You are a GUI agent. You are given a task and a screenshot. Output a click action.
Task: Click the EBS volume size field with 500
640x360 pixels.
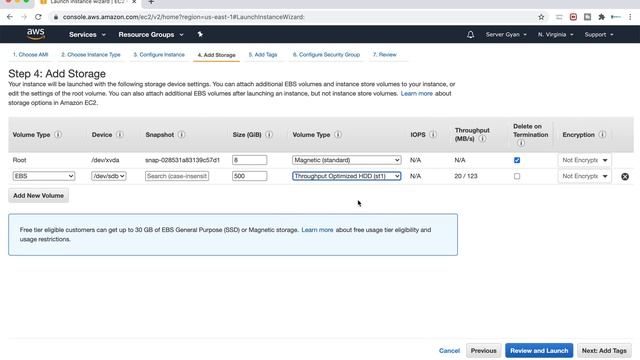249,176
